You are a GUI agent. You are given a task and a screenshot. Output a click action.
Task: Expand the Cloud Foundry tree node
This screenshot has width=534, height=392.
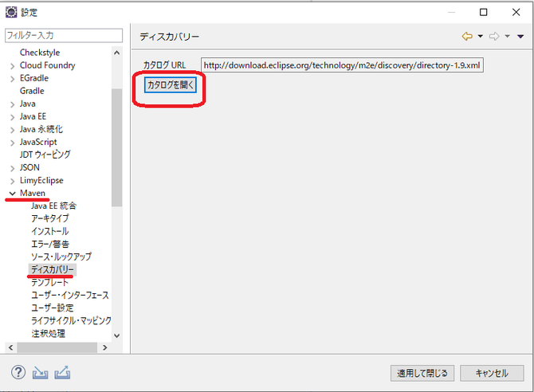pyautogui.click(x=12, y=65)
